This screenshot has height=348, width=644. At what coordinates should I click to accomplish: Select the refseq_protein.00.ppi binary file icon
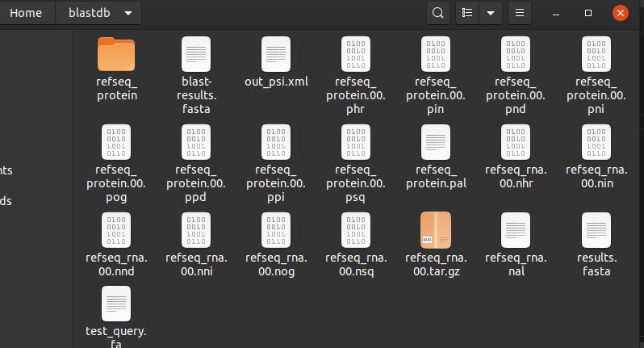pyautogui.click(x=276, y=142)
